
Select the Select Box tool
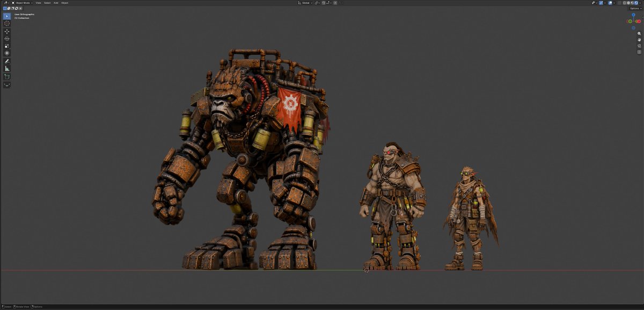(7, 16)
